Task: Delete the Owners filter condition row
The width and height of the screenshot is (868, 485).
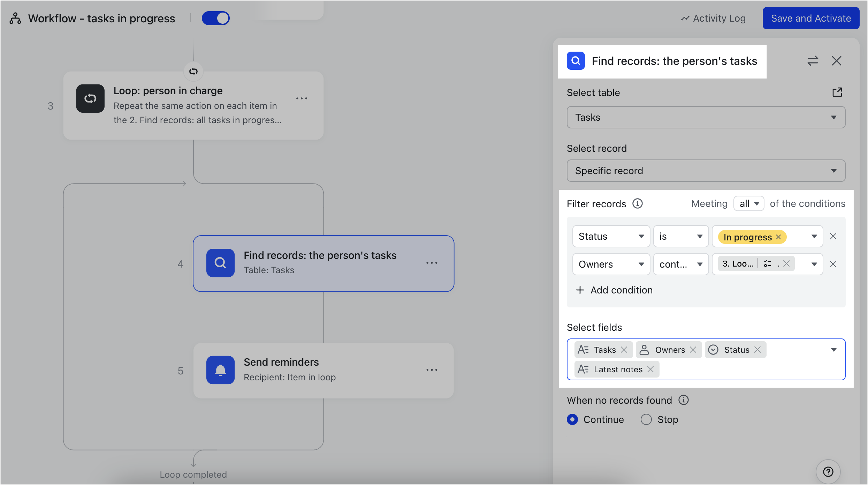Action: [x=833, y=264]
